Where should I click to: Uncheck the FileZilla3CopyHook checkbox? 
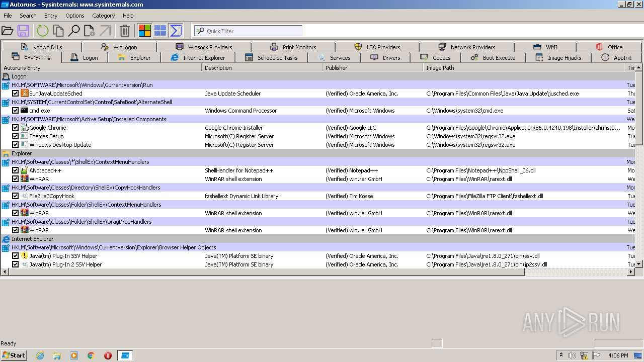(x=16, y=196)
